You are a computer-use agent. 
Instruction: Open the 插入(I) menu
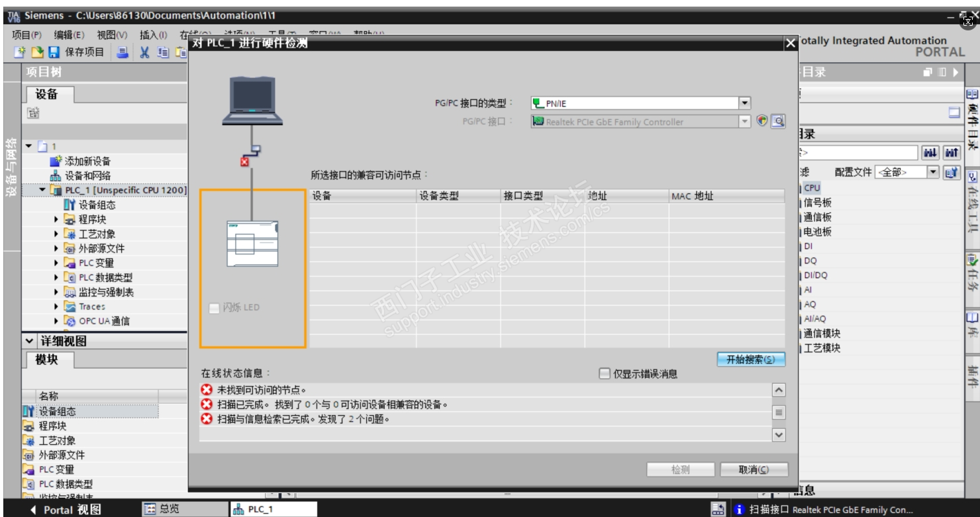tap(153, 34)
